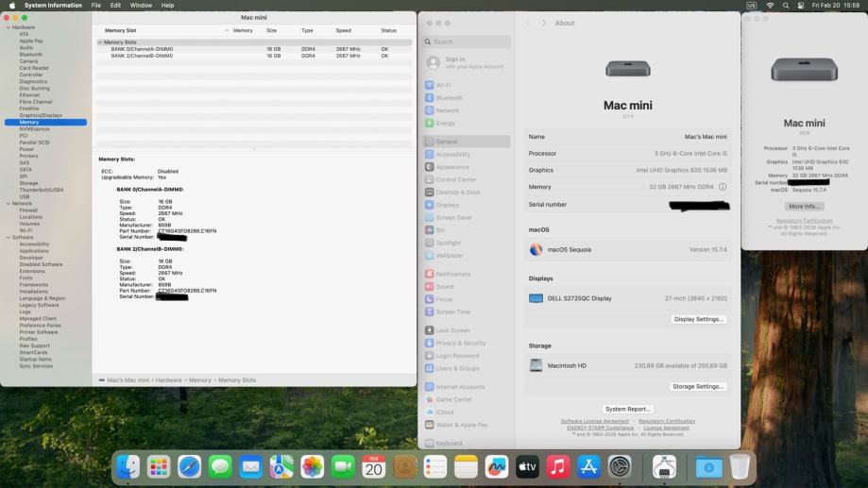The width and height of the screenshot is (868, 488).
Task: Select BANK 0/ChannelA-DIMM0 table row
Action: click(x=254, y=49)
